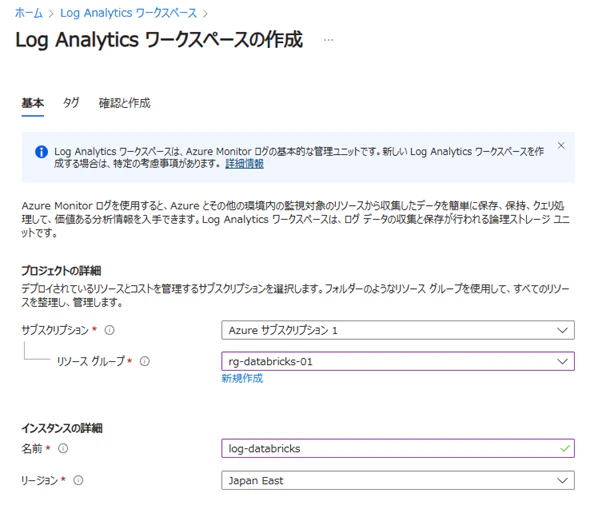
Task: Click the page title Log Analytics ワークスペースの作成
Action: click(159, 40)
